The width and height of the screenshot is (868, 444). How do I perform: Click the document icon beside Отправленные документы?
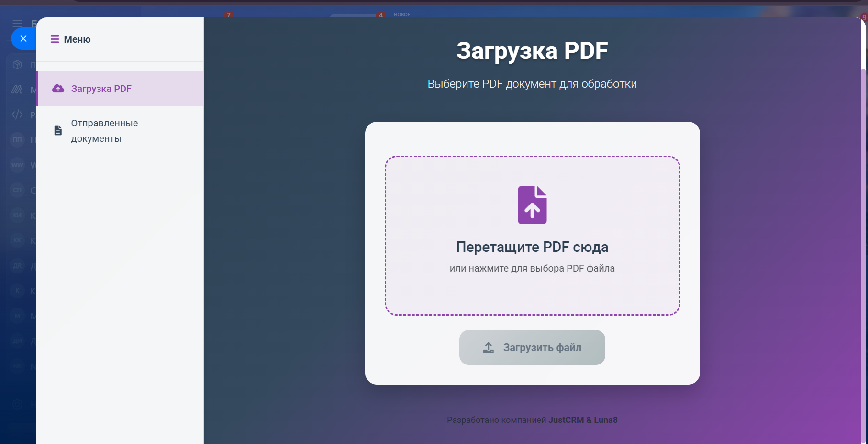(58, 130)
